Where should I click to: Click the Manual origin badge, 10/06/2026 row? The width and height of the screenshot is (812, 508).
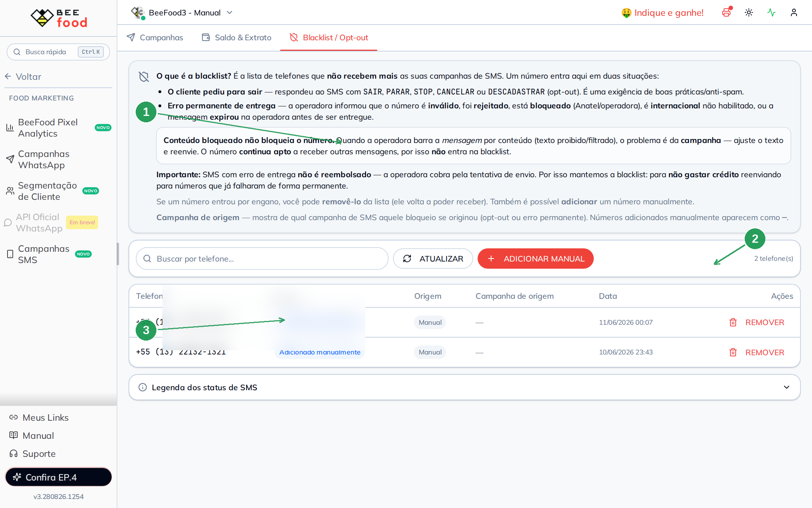430,352
